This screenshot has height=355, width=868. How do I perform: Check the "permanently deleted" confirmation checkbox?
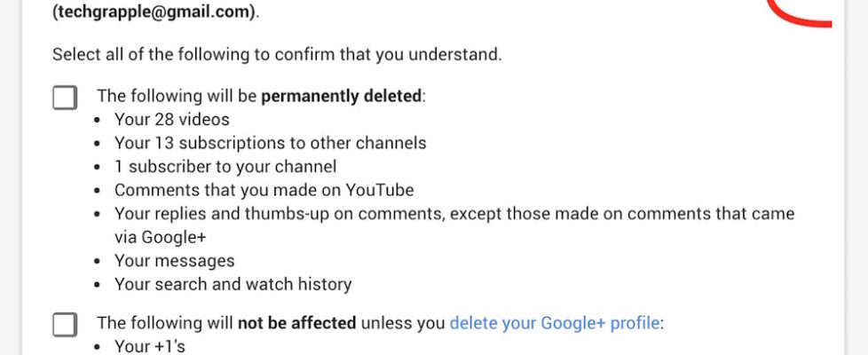65,97
